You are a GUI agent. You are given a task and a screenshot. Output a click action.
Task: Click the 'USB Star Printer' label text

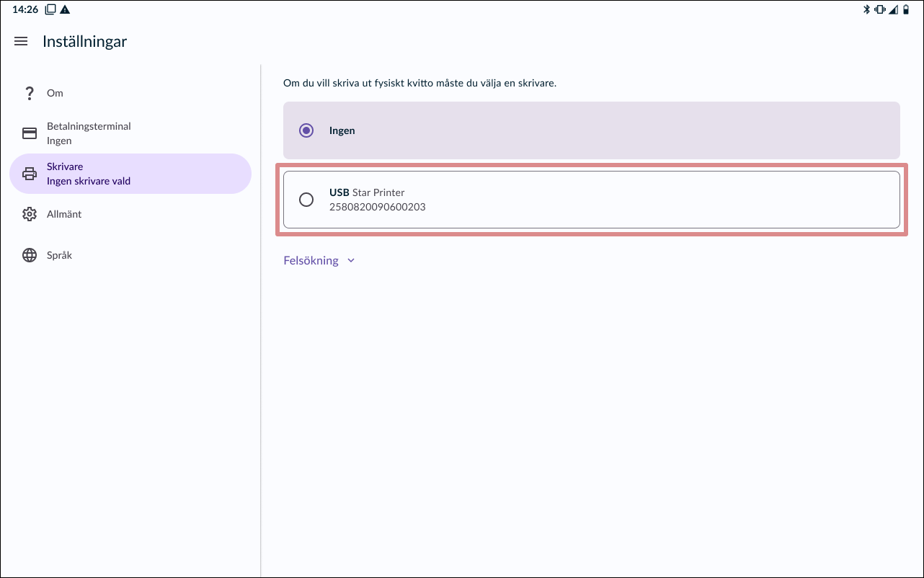point(367,192)
